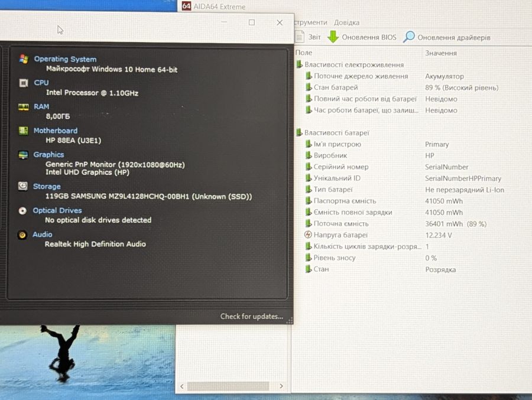Screen dimensions: 532x400
Task: Click the Оновлення BIOS toolbar button
Action: pyautogui.click(x=362, y=37)
